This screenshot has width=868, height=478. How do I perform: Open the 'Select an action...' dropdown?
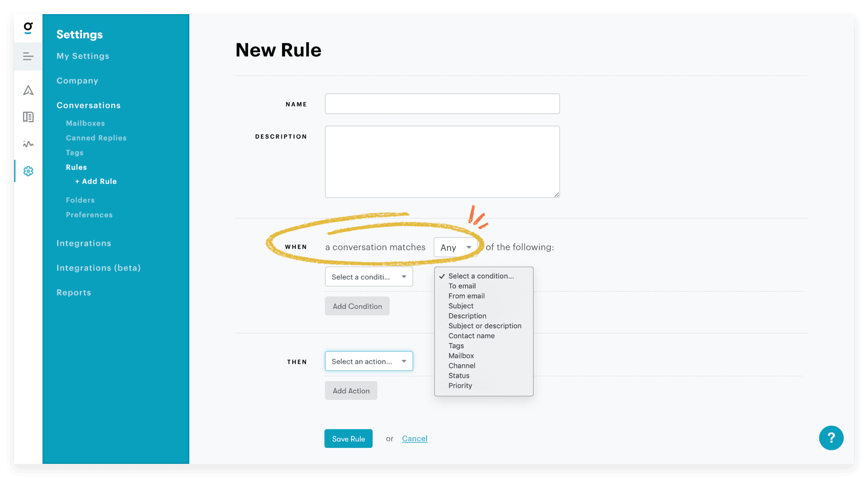coord(368,361)
